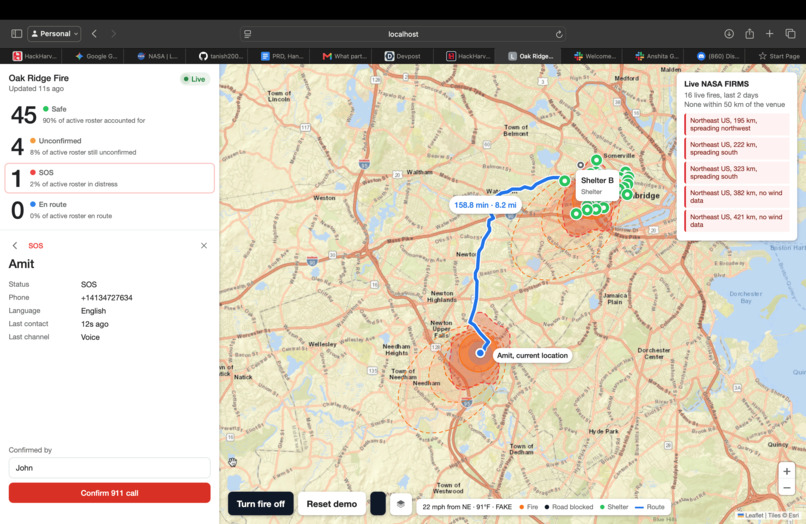
Task: Open a new tab with plus icon
Action: point(770,33)
